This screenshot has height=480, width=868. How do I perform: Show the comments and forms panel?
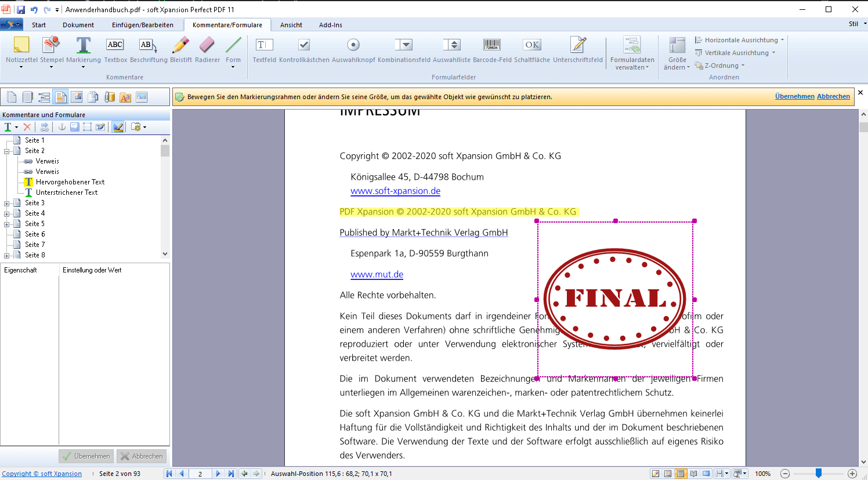point(60,97)
